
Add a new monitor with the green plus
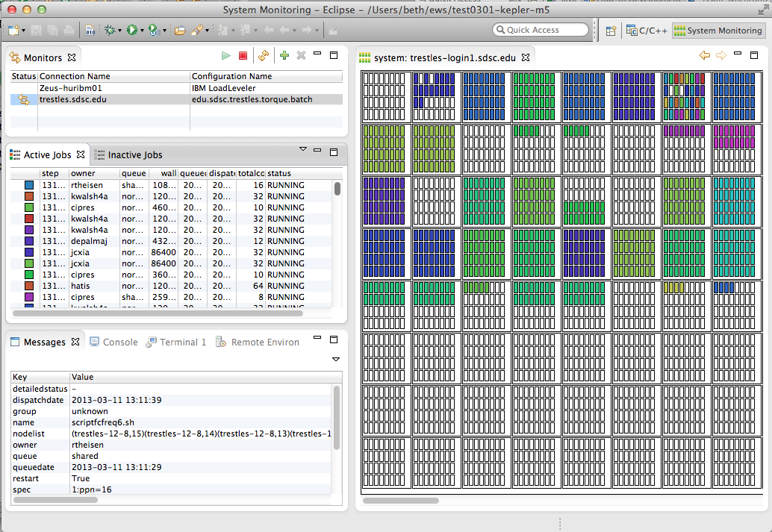coord(284,56)
